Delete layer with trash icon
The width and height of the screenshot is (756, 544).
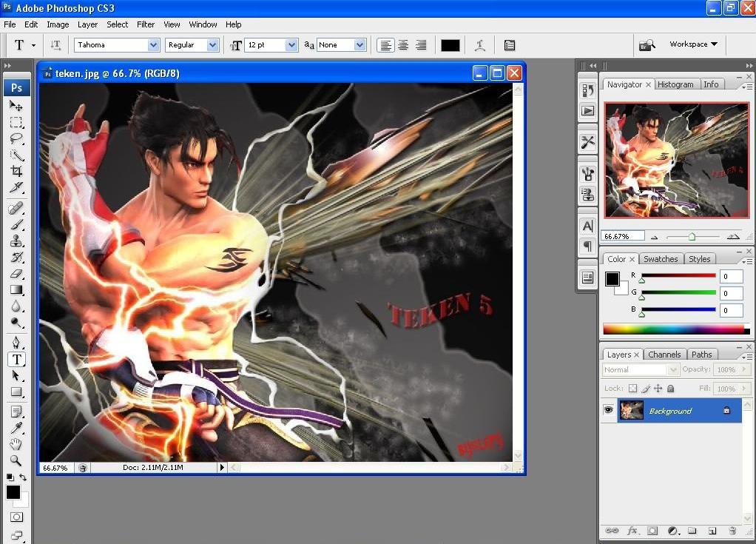(732, 531)
